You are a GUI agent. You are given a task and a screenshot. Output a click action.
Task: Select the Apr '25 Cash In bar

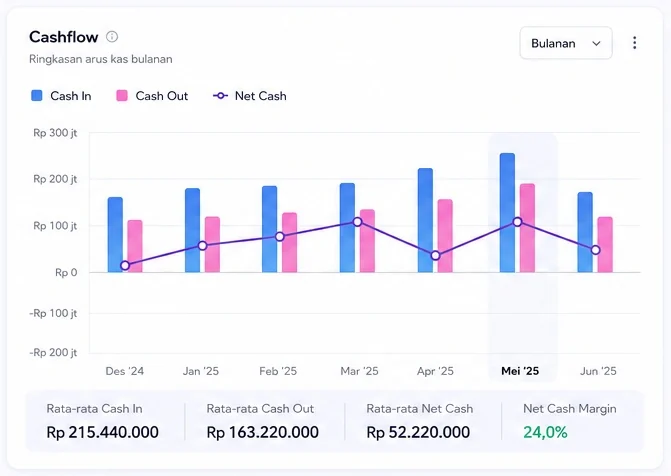click(x=425, y=220)
